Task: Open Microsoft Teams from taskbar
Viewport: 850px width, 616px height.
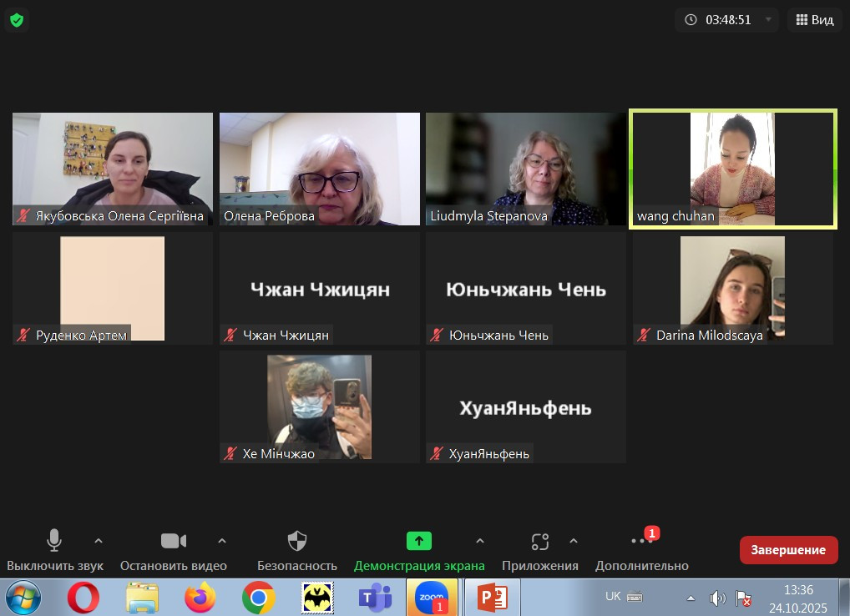Action: (375, 598)
